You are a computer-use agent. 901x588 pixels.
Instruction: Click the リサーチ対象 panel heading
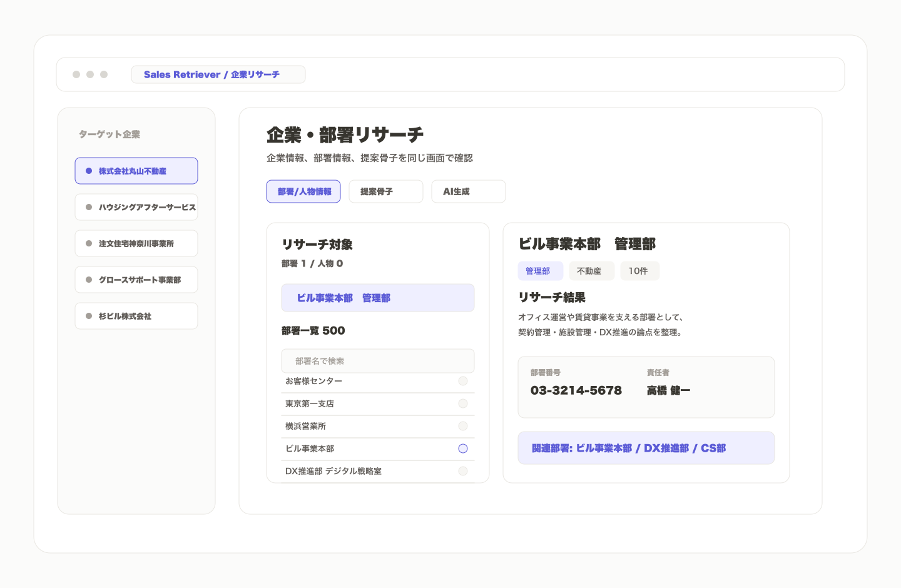click(x=317, y=245)
